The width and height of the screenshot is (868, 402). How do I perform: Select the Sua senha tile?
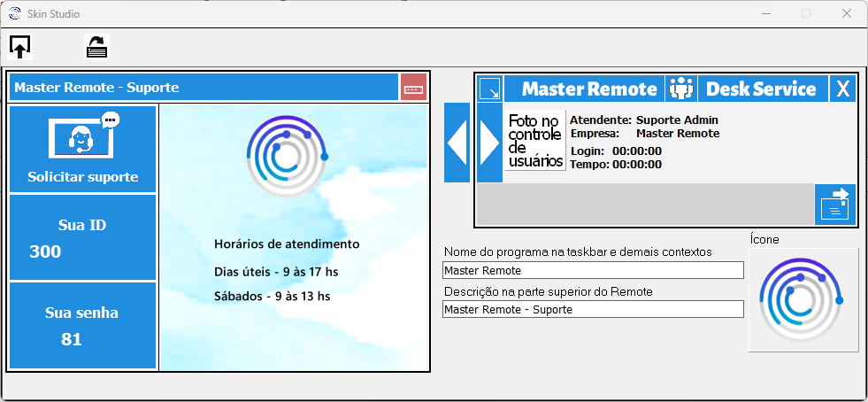coord(82,325)
